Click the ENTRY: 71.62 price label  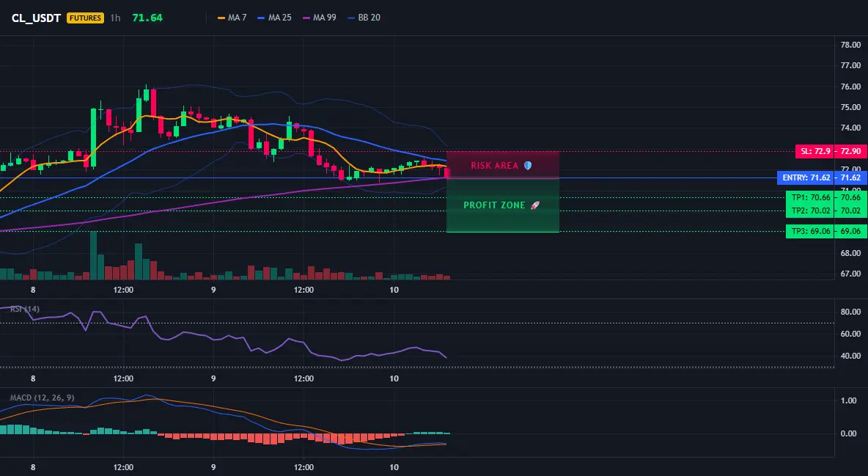point(806,178)
